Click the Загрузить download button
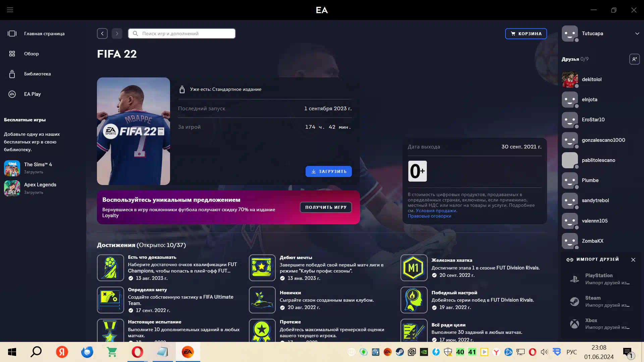Image resolution: width=644 pixels, height=362 pixels. coord(329,171)
